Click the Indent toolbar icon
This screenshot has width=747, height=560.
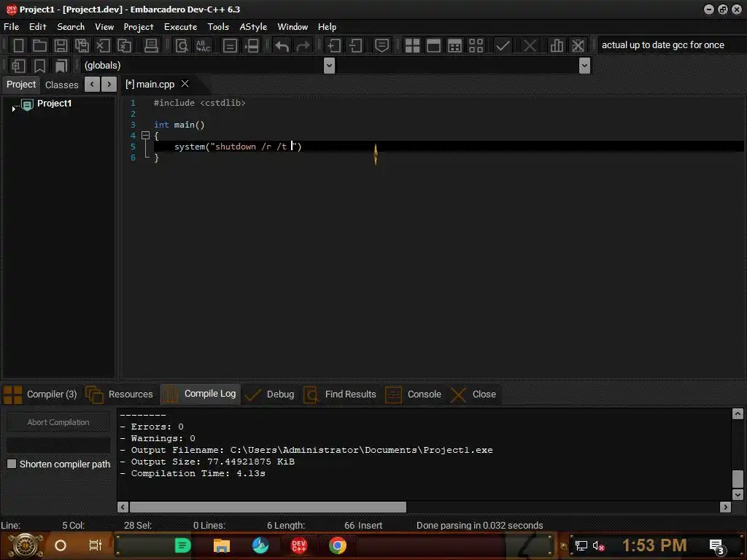pos(334,46)
